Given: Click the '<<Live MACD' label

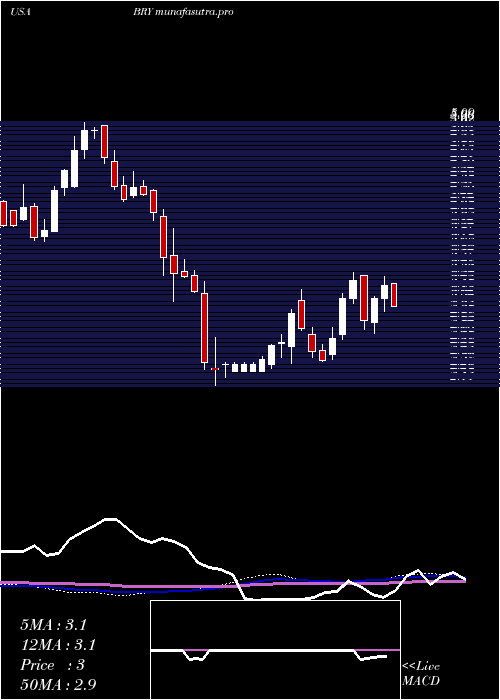Looking at the screenshot, I should click(421, 673).
